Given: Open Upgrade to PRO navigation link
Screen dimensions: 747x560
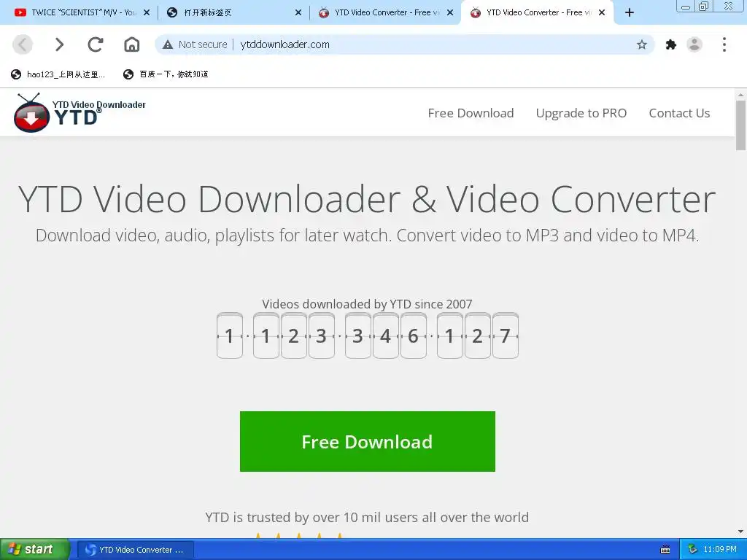Looking at the screenshot, I should (x=581, y=113).
